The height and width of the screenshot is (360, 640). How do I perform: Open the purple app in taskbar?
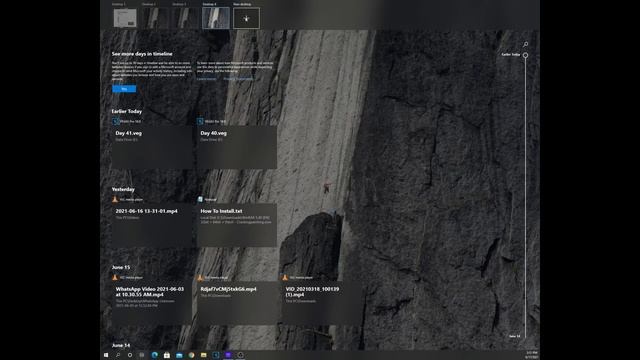pos(228,355)
